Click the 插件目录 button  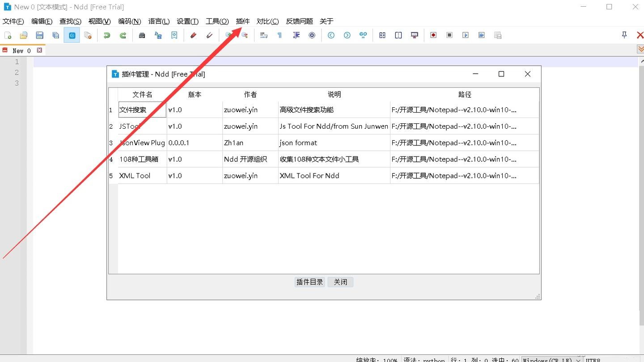click(309, 282)
